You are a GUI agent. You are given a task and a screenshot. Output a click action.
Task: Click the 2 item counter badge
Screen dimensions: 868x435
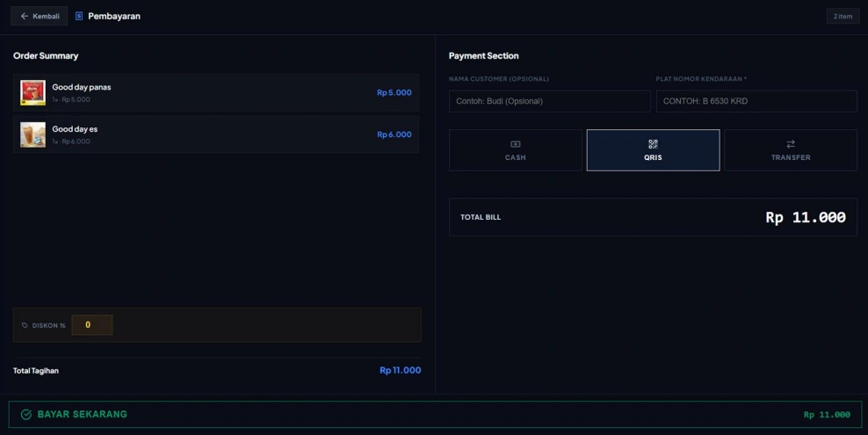tap(843, 16)
